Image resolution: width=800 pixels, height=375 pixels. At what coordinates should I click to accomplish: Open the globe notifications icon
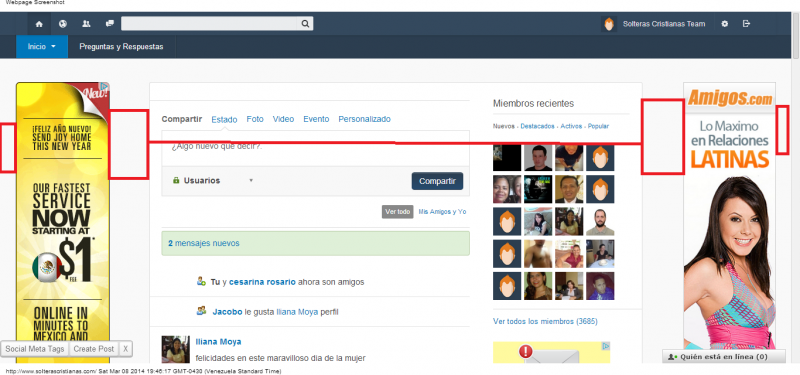pyautogui.click(x=63, y=24)
